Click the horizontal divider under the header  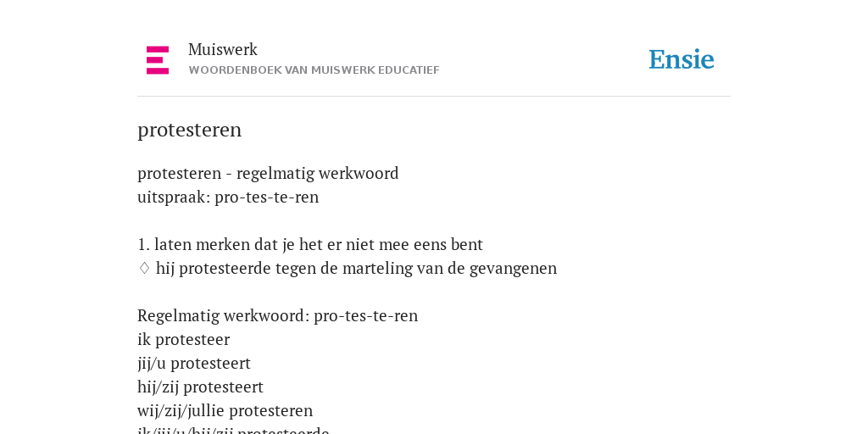[434, 97]
